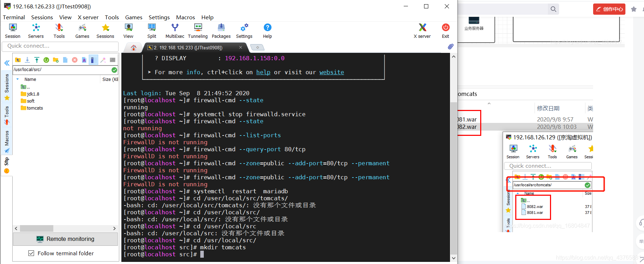Refresh the SFTP folder listing

[46, 60]
